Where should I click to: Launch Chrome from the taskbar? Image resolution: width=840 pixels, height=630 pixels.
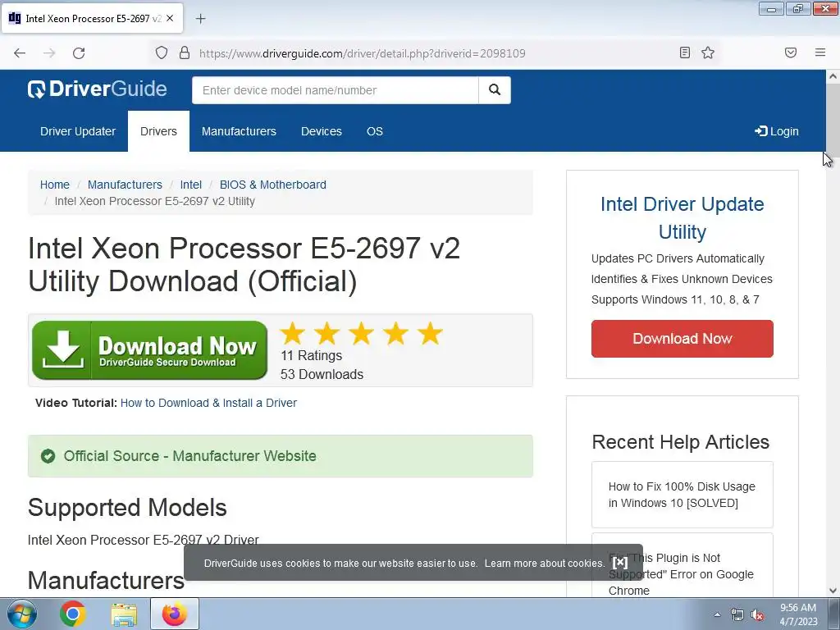73,614
